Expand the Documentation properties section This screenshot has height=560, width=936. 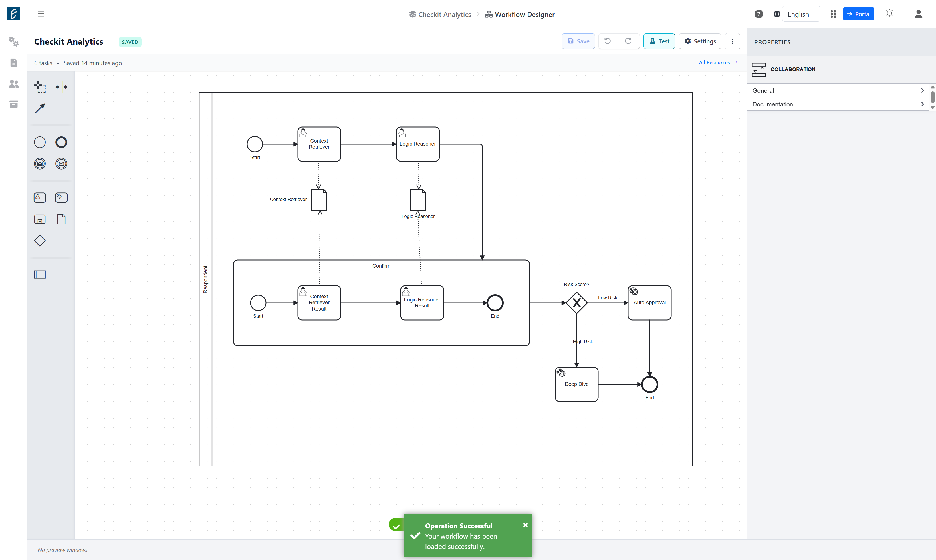pyautogui.click(x=838, y=104)
